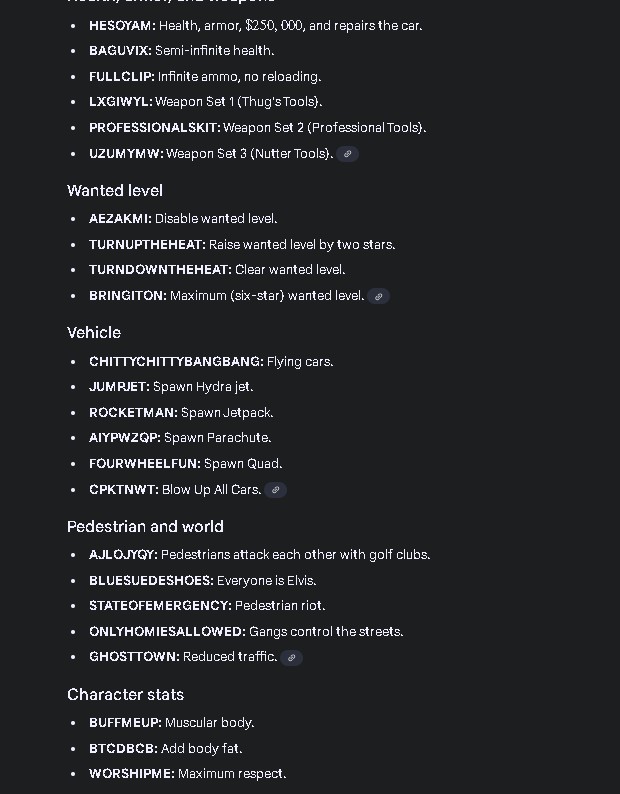Click the HESOYAM cheat code text

(122, 25)
